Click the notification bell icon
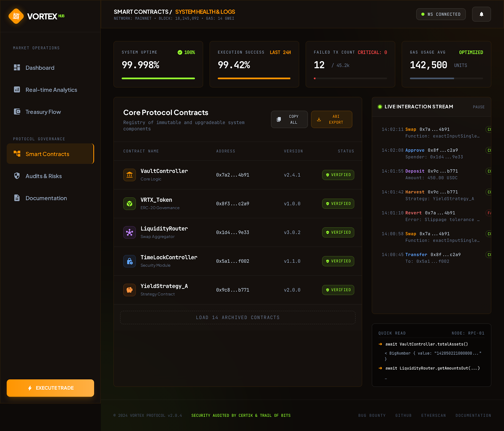Viewport: 504px width, 431px height. click(481, 14)
